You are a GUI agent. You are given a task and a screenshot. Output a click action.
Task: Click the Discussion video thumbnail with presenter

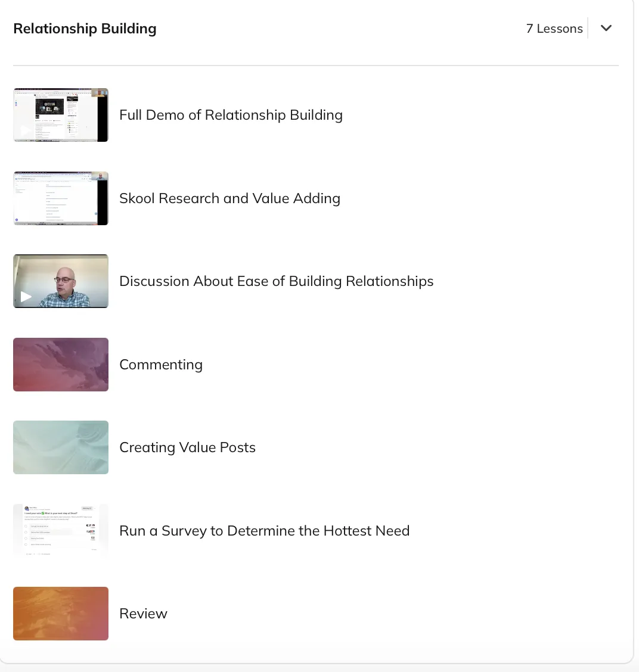[60, 281]
